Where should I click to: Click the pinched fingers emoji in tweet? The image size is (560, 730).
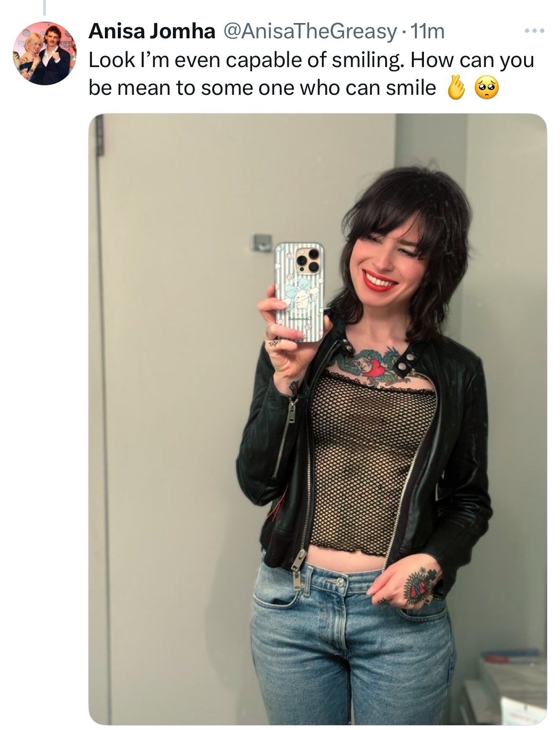click(x=456, y=88)
